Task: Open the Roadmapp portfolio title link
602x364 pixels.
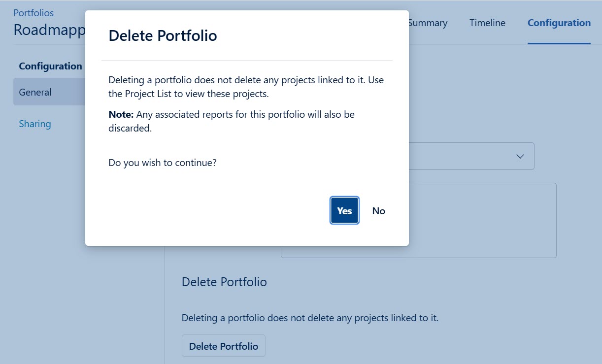Action: (50, 30)
